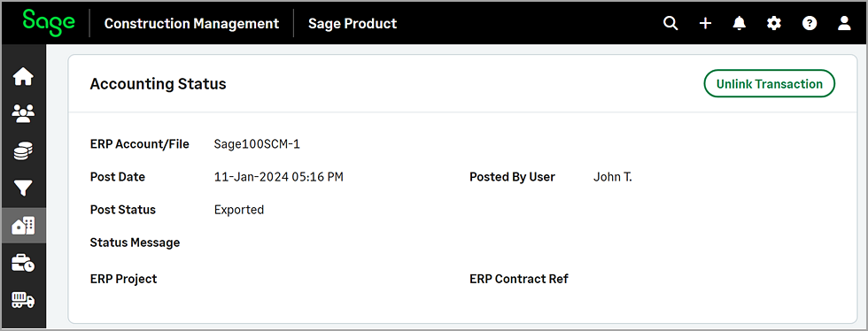
Task: Click the Accounting Status heading
Action: (x=159, y=84)
